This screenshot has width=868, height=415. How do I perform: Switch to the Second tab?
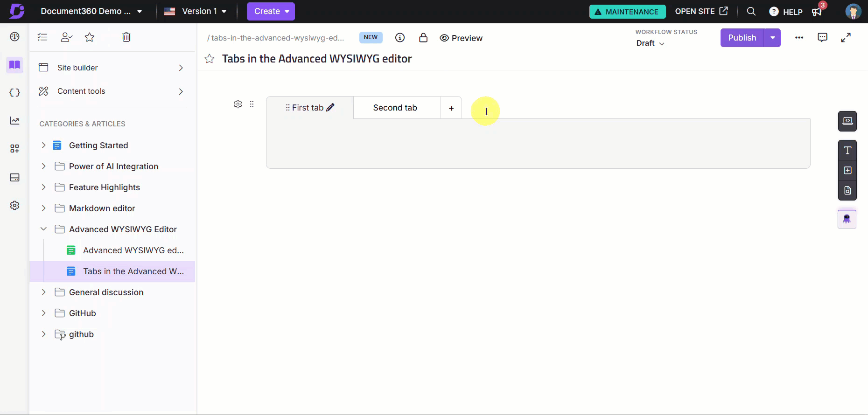click(x=397, y=108)
